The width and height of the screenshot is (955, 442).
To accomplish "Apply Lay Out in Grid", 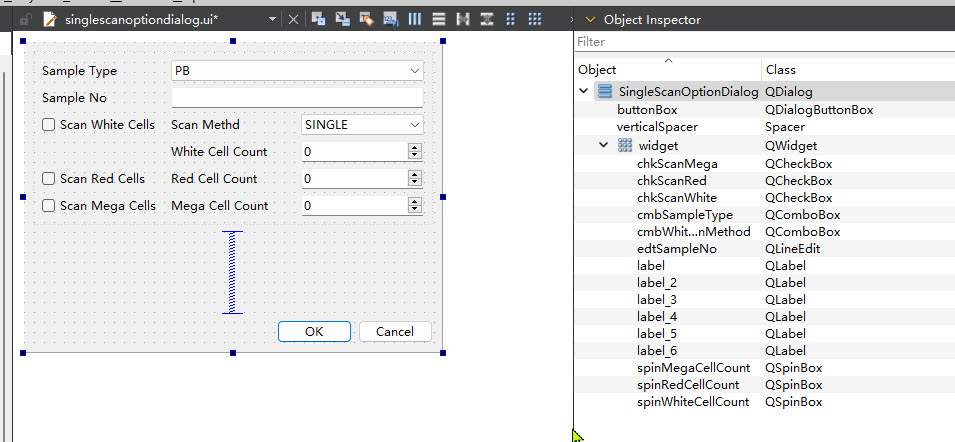I will [x=535, y=19].
